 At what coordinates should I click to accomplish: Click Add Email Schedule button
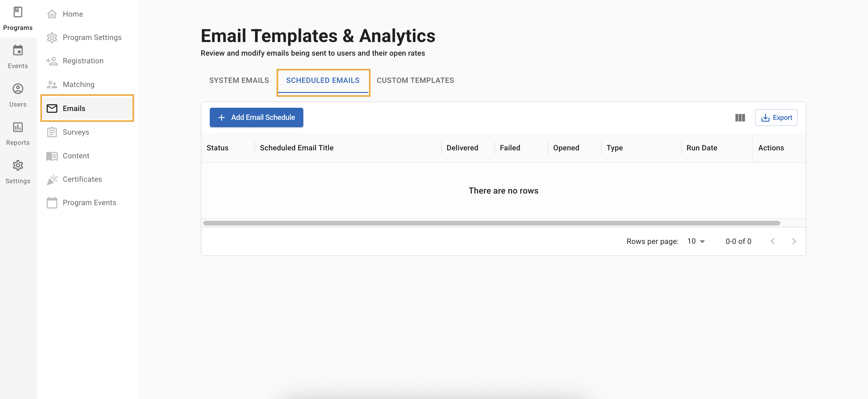(256, 118)
